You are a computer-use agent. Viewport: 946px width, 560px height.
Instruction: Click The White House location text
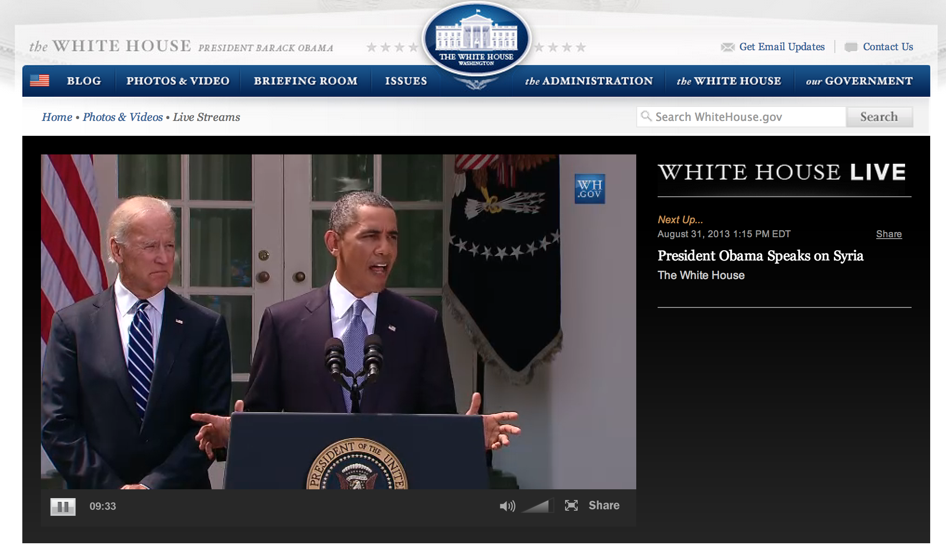pyautogui.click(x=701, y=275)
